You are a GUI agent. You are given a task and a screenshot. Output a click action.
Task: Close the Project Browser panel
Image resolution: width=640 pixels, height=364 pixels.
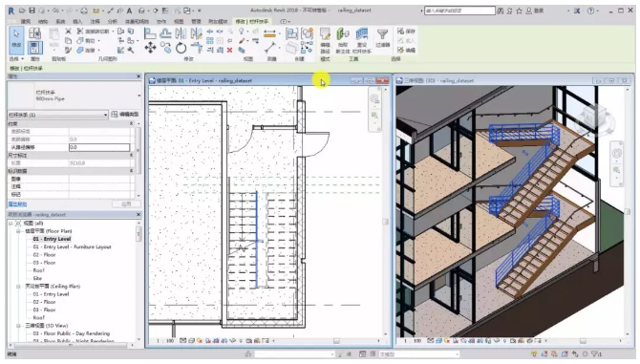139,215
